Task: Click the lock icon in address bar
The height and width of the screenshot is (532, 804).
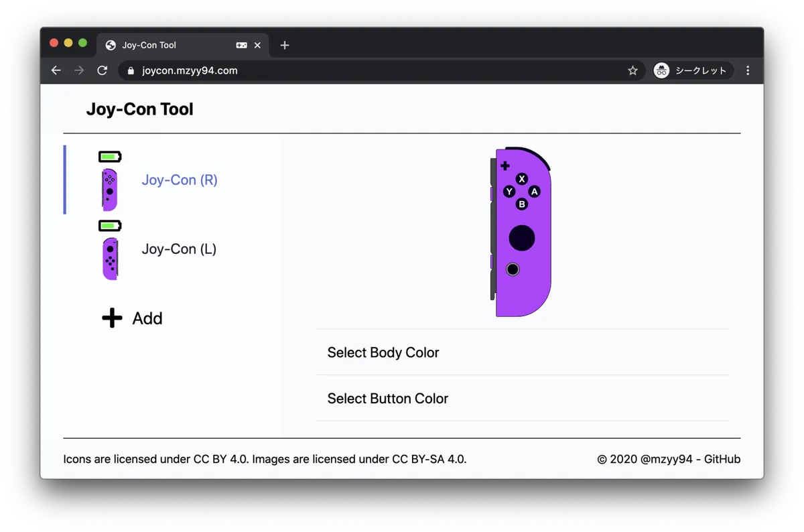Action: point(131,70)
